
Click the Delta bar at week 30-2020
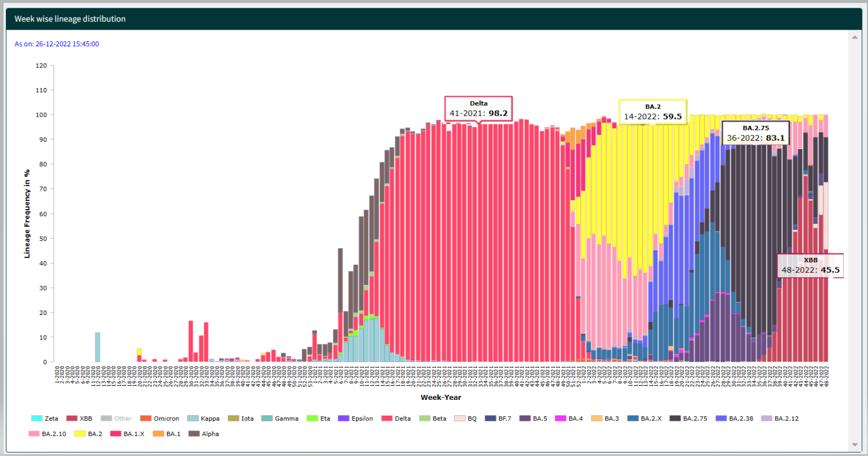(x=191, y=341)
